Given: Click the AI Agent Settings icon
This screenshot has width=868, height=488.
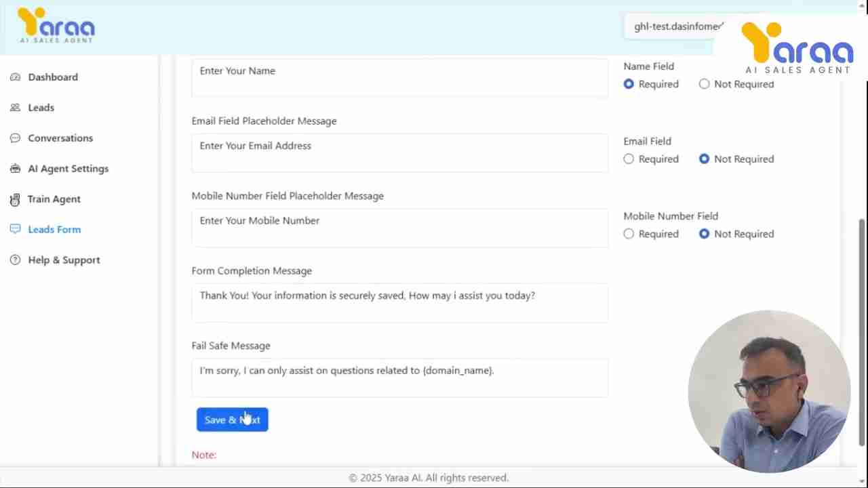Looking at the screenshot, I should (15, 169).
